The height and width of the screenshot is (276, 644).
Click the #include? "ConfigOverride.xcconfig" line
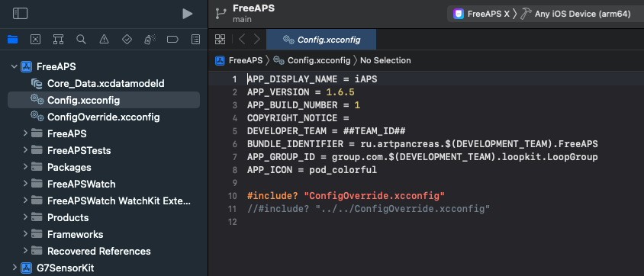[346, 196]
